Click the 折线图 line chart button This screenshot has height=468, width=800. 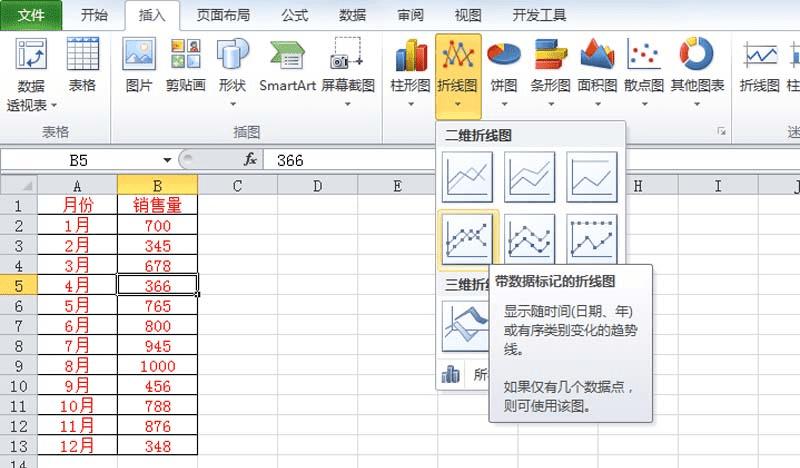(x=458, y=75)
